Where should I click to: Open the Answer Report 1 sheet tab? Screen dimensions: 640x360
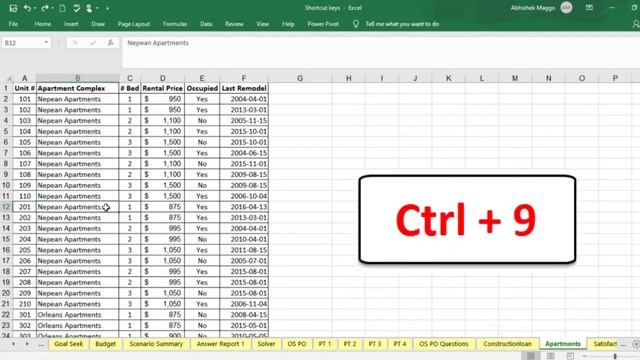tap(220, 344)
